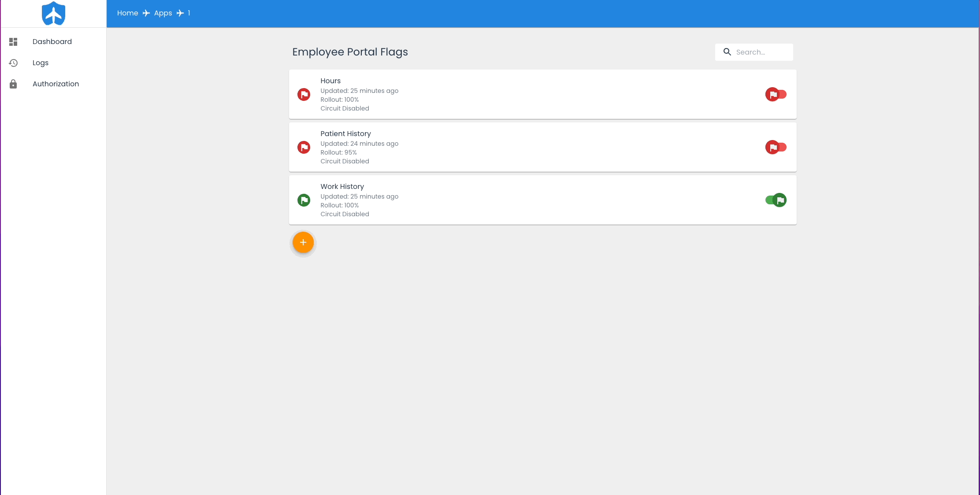
Task: Click the Authorization sidebar icon
Action: (x=13, y=83)
